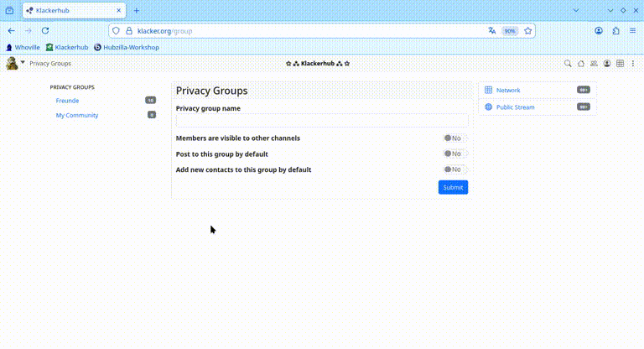Toggle Add new contacts to this group
This screenshot has width=644, height=349.
454,169
